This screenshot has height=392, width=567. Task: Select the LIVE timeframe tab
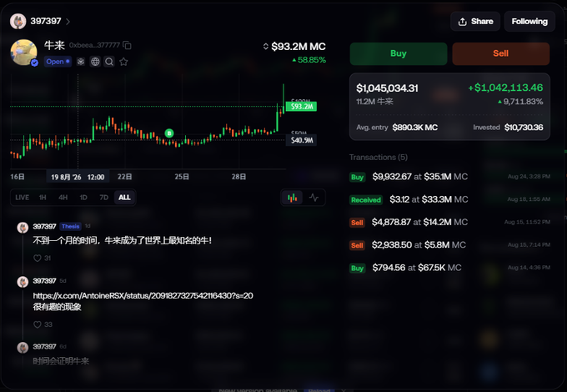[22, 198]
